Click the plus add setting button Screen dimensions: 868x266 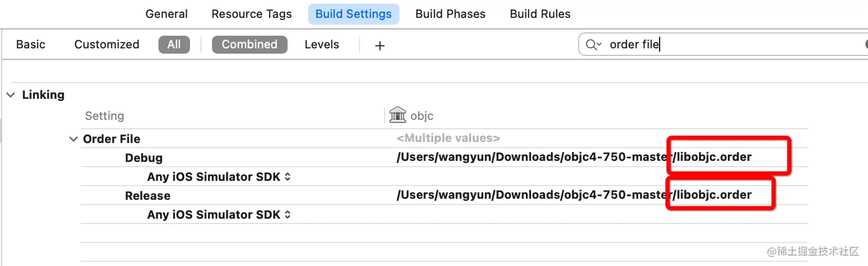tap(379, 45)
